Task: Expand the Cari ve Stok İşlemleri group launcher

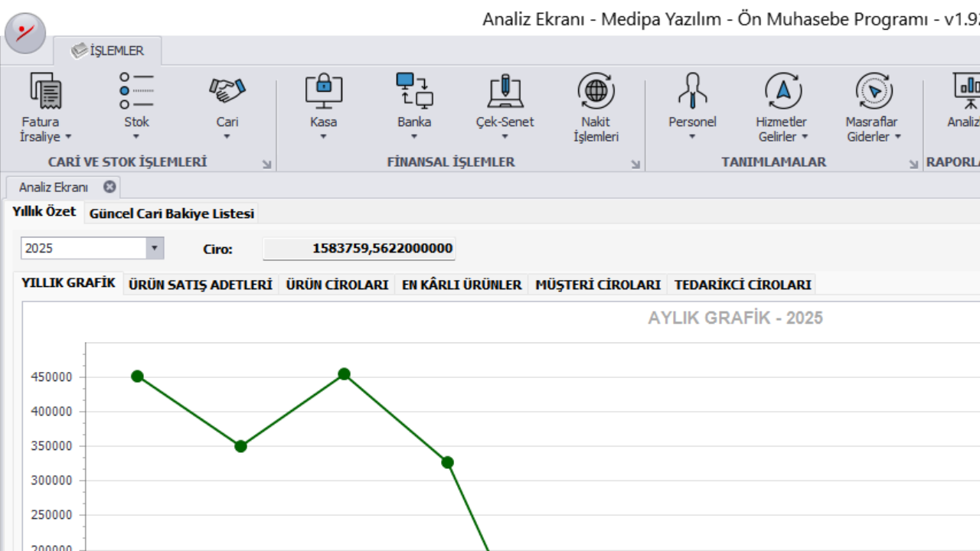Action: pyautogui.click(x=266, y=164)
